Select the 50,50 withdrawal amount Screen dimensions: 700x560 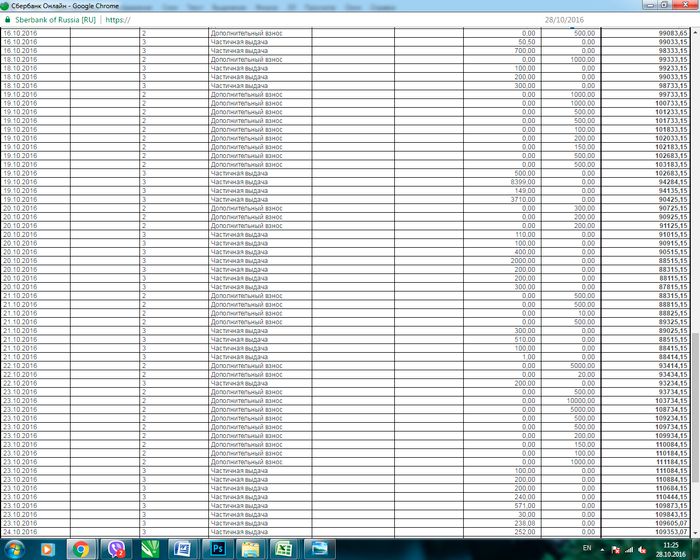526,42
